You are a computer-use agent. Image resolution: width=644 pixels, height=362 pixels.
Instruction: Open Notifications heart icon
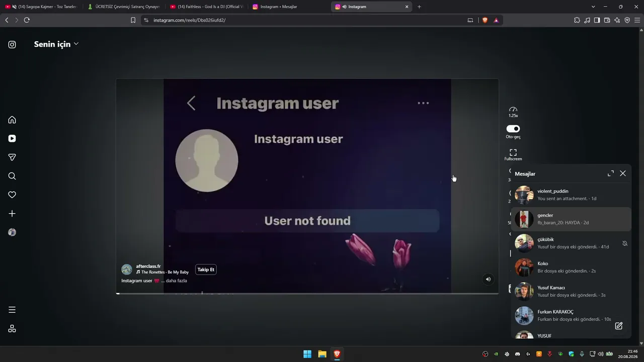[12, 195]
